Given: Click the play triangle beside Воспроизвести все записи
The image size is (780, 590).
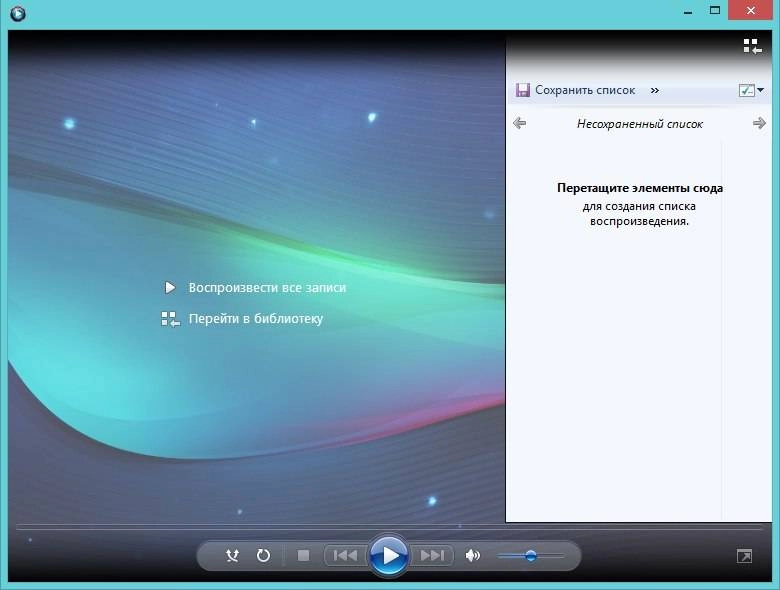Looking at the screenshot, I should tap(170, 288).
